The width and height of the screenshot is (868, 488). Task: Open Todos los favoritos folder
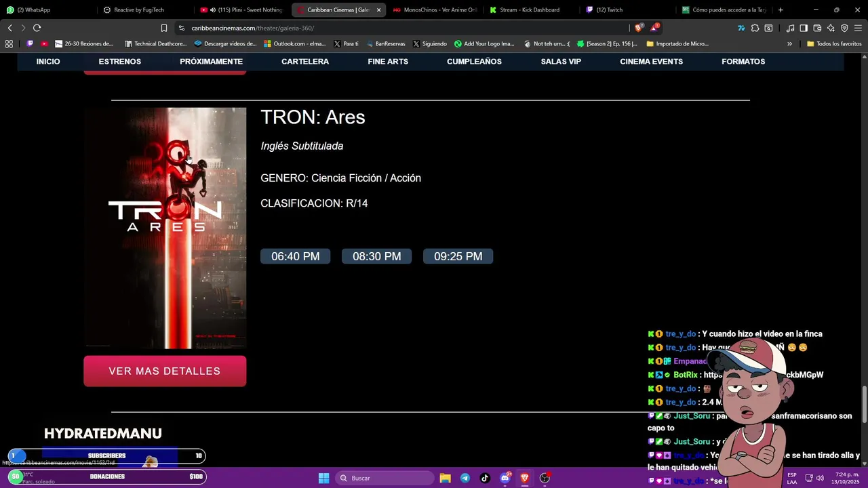click(834, 43)
